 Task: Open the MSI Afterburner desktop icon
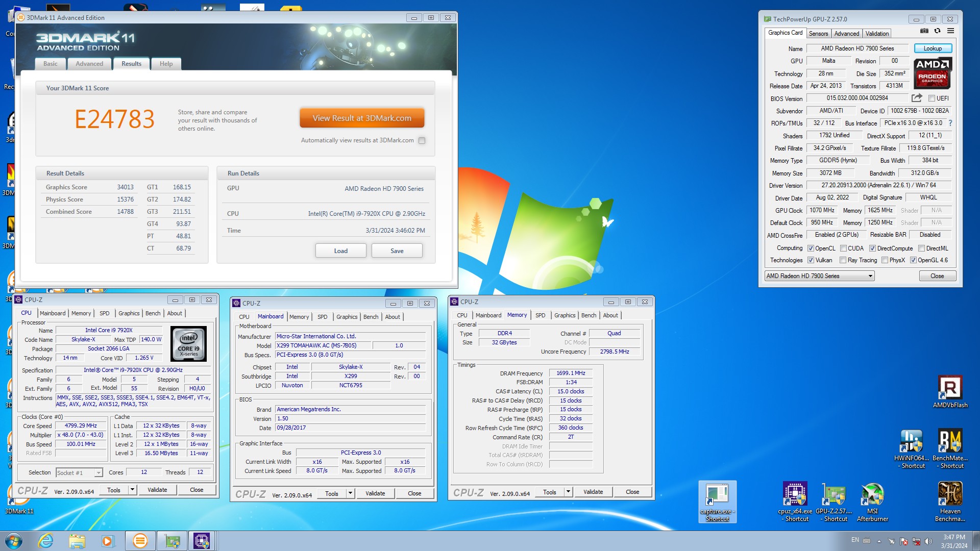[x=872, y=502]
